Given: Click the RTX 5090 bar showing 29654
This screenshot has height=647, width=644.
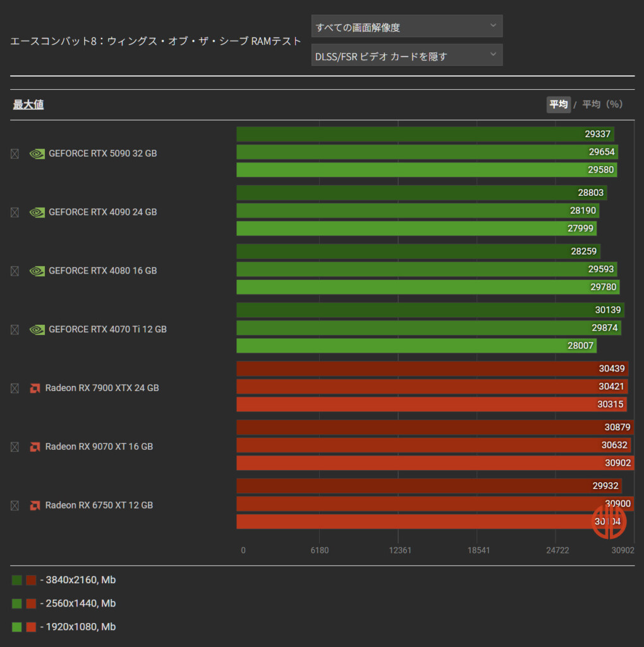Looking at the screenshot, I should click(427, 152).
